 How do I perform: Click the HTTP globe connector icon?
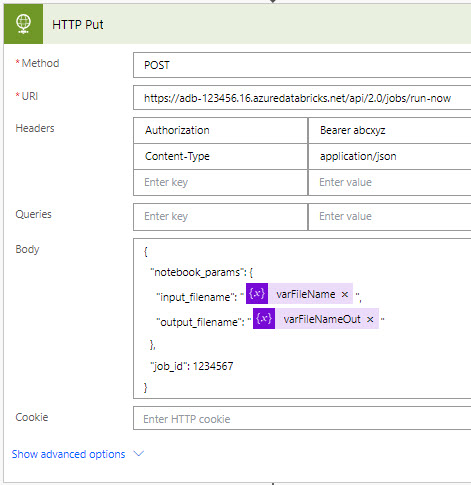point(23,24)
